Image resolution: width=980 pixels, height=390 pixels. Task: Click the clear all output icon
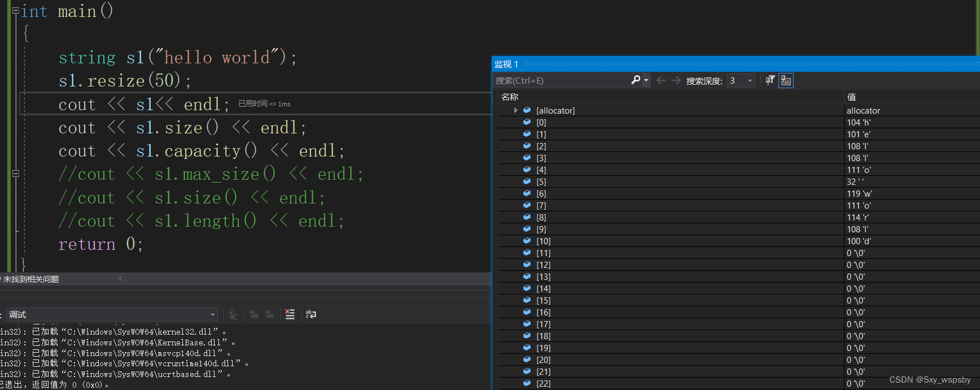(x=290, y=314)
